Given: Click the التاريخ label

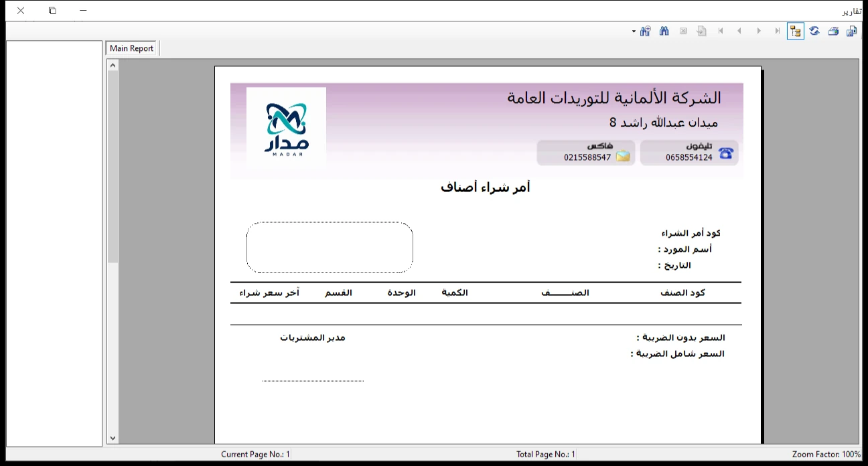Looking at the screenshot, I should [x=674, y=265].
